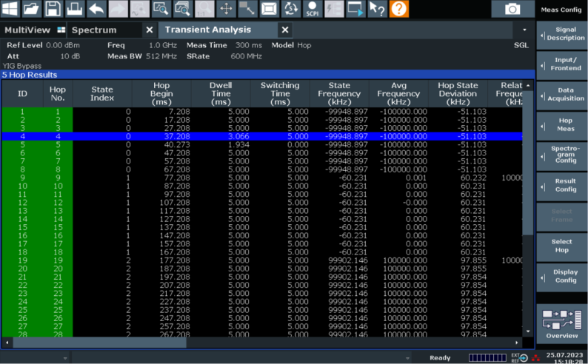Open the channel tab list dropdown arrow
This screenshot has width=588, height=364.
coord(524,30)
